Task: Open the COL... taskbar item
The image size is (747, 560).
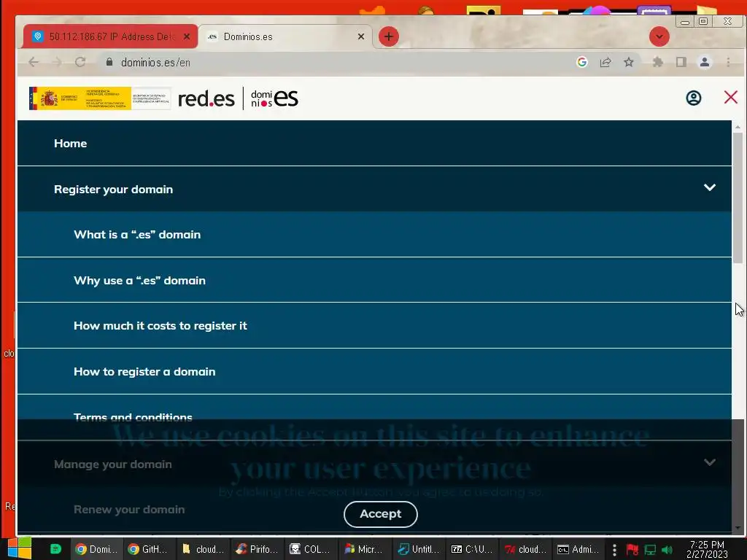Action: click(311, 549)
